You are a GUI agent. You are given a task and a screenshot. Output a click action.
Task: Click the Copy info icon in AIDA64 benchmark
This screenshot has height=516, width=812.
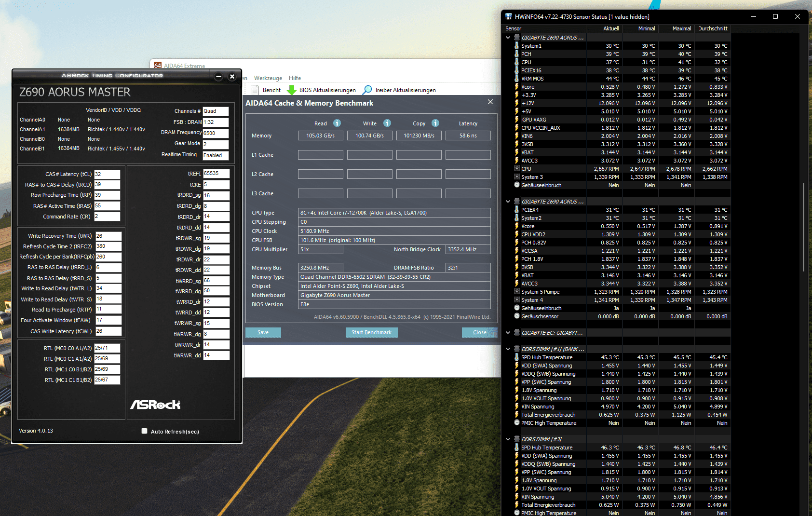[435, 123]
